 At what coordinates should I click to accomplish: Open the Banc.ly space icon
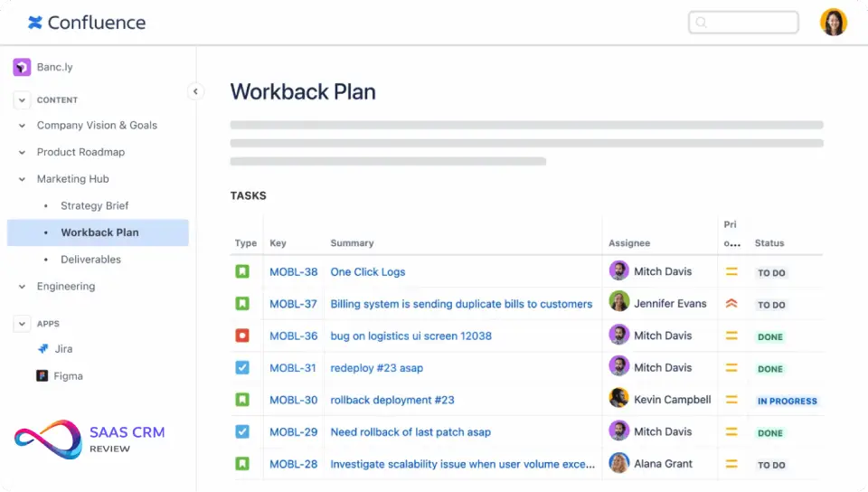click(22, 68)
